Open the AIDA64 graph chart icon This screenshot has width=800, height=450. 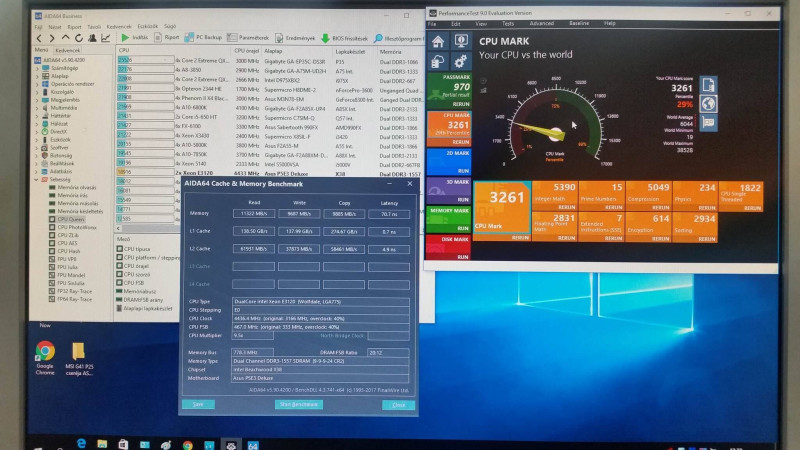(106, 38)
